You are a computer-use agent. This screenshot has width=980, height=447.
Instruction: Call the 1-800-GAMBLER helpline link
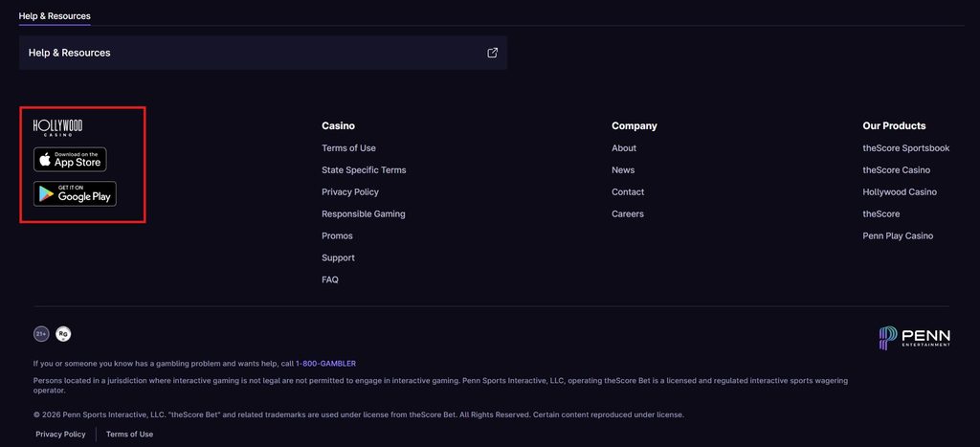pyautogui.click(x=325, y=363)
